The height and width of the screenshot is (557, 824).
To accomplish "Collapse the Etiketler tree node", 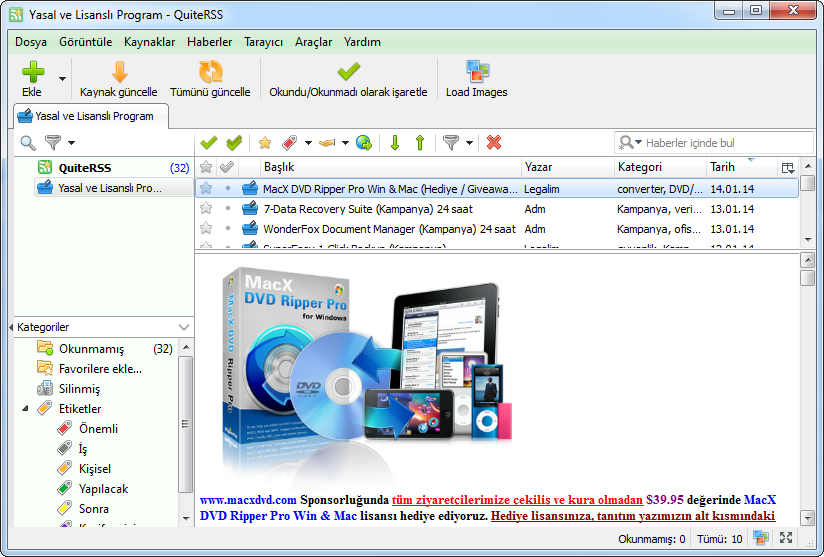I will (25, 409).
